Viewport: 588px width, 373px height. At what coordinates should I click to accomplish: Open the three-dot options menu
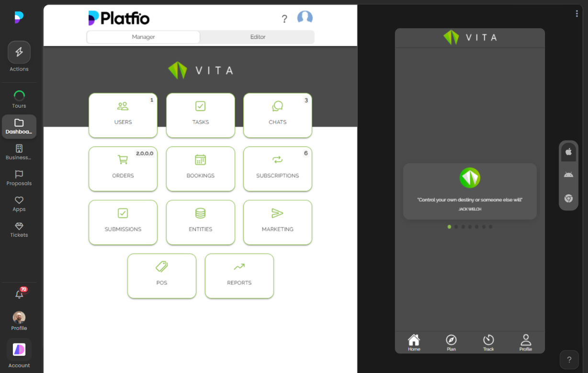pos(577,14)
